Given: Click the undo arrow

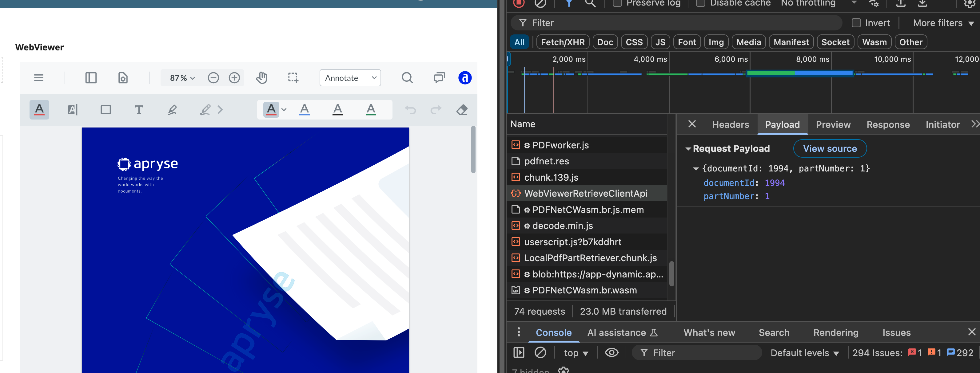Looking at the screenshot, I should 410,110.
